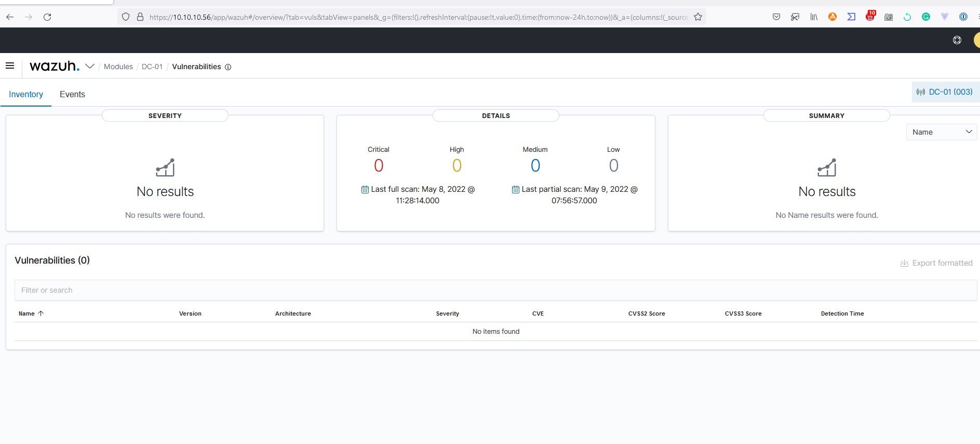
Task: Open the Name dropdown in Summary panel
Action: (942, 132)
